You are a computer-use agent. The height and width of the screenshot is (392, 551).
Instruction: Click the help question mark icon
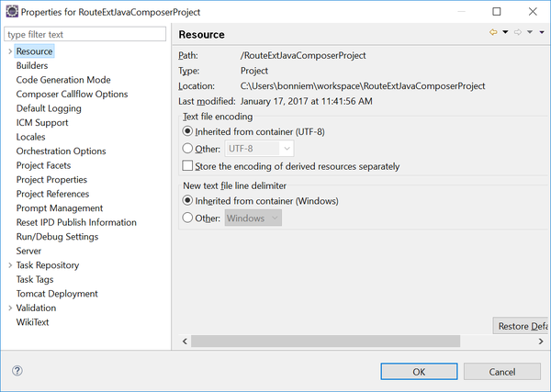[x=17, y=371]
